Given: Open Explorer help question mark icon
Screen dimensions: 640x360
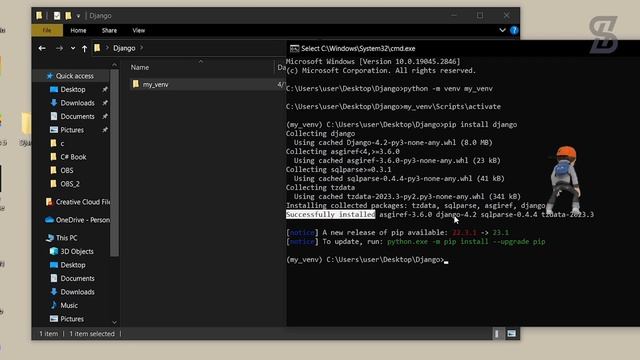Looking at the screenshot, I should (514, 30).
